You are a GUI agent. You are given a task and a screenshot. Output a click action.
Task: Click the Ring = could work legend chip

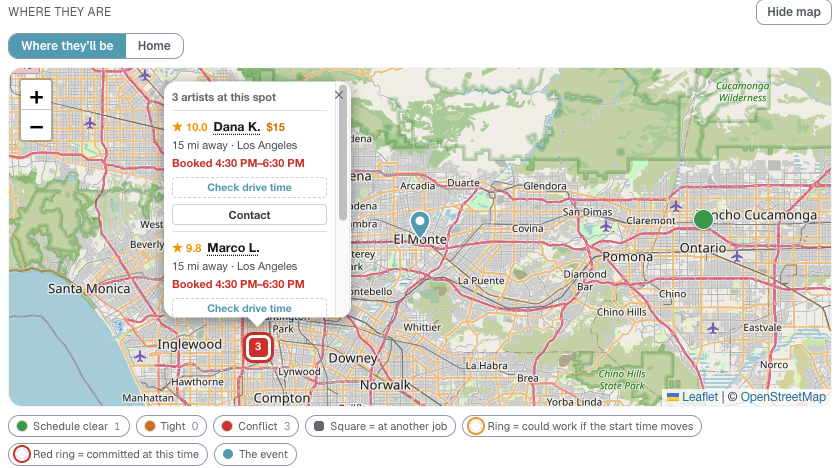pyautogui.click(x=582, y=426)
